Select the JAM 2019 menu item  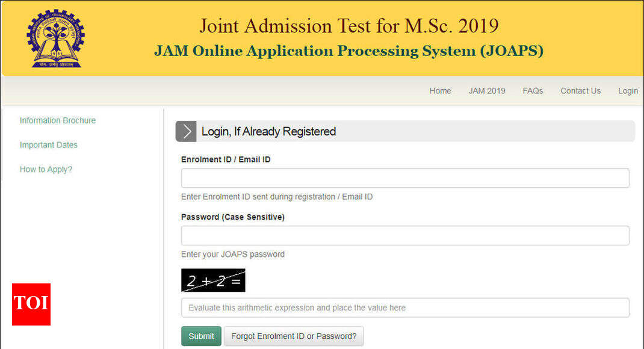[486, 91]
